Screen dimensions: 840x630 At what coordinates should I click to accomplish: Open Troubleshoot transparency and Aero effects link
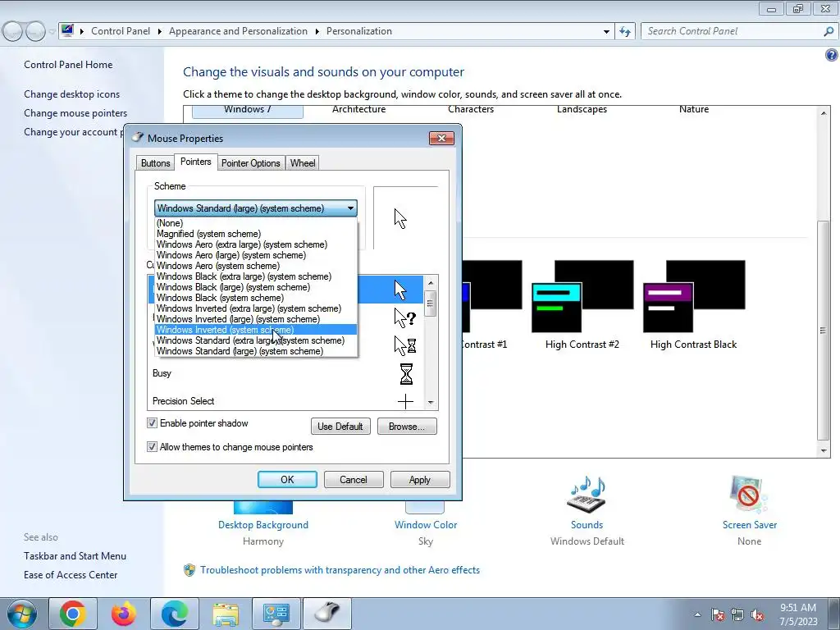click(340, 570)
